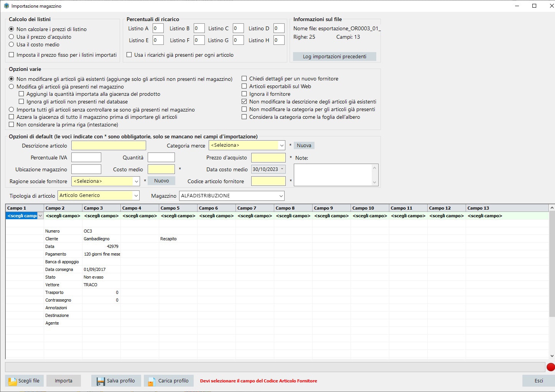This screenshot has height=392, width=555.
Task: Click the 'Gambadilegno' cell
Action: point(101,239)
